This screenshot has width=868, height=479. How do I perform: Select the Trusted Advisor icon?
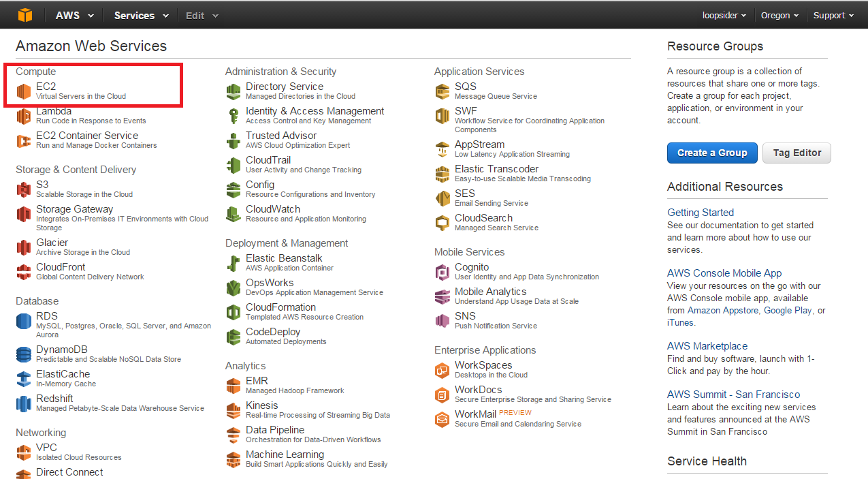pyautogui.click(x=234, y=140)
